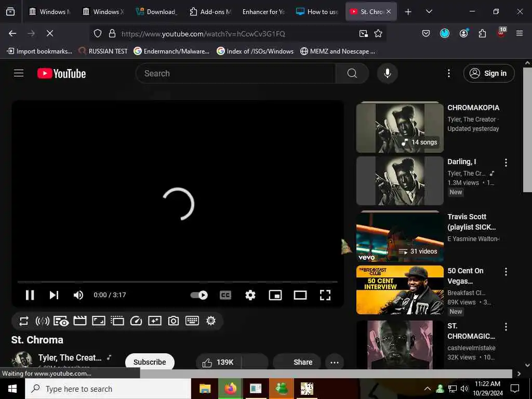Enter full screen mode
The image size is (532, 399).
[x=325, y=295]
